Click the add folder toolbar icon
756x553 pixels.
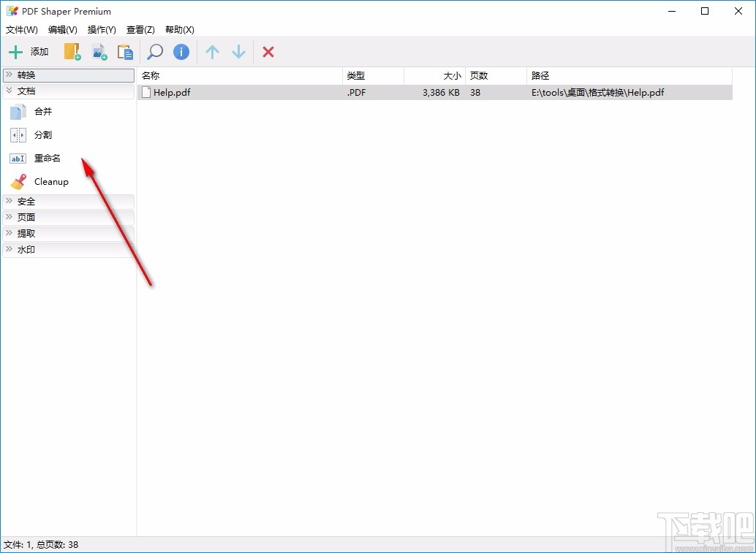pos(72,52)
